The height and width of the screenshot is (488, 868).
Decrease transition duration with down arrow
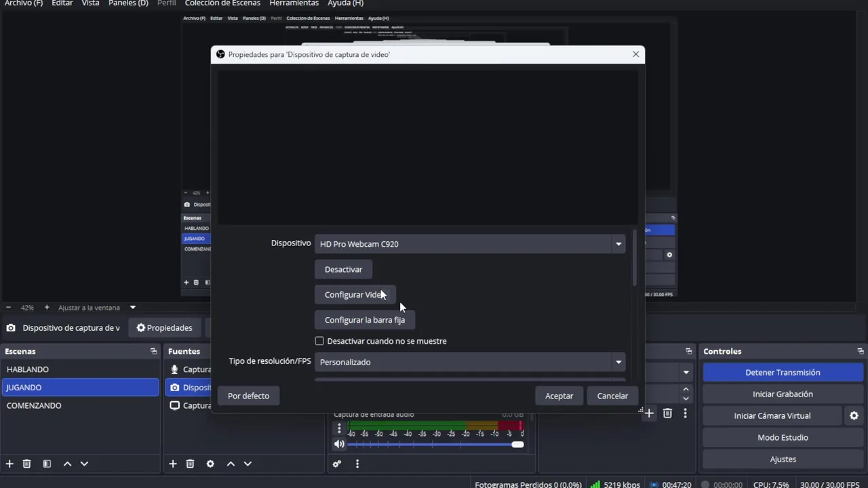(686, 399)
